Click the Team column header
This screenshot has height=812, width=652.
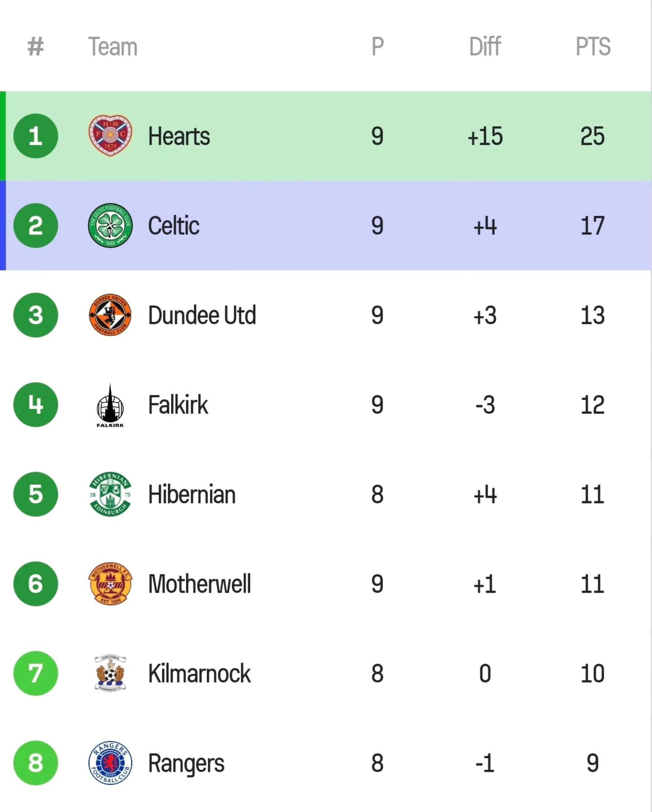[113, 47]
